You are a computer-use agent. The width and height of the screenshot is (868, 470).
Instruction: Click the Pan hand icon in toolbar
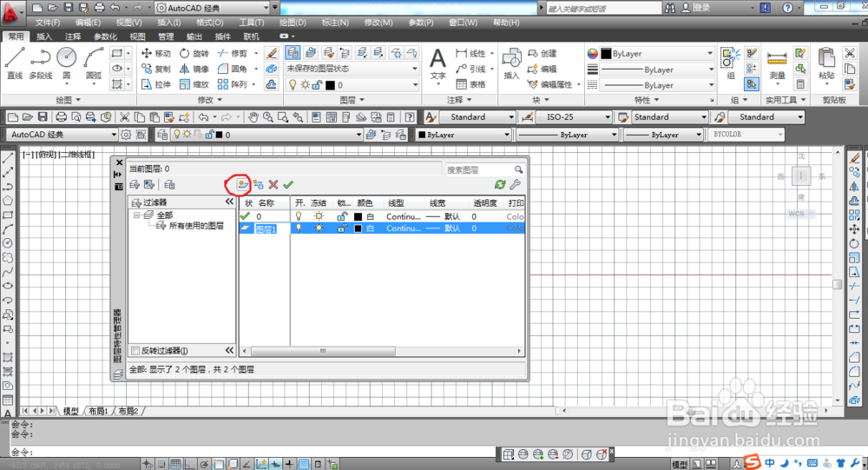(253, 117)
